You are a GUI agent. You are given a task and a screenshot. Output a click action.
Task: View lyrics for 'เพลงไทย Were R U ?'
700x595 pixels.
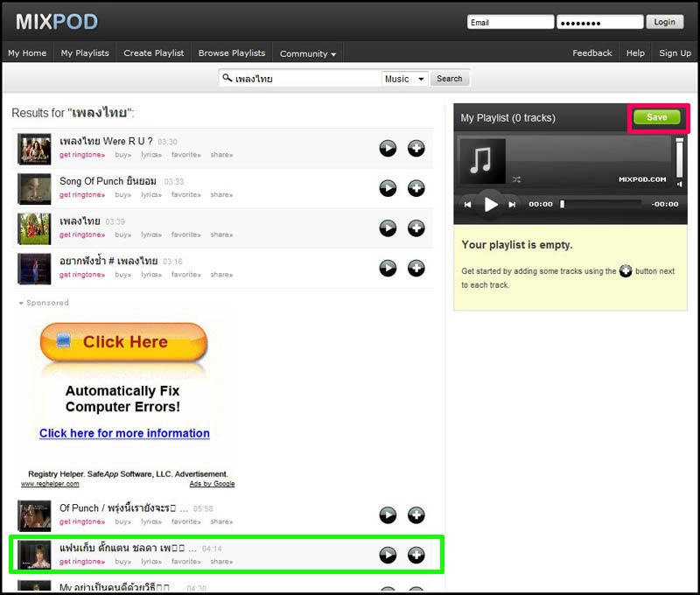[x=151, y=155]
